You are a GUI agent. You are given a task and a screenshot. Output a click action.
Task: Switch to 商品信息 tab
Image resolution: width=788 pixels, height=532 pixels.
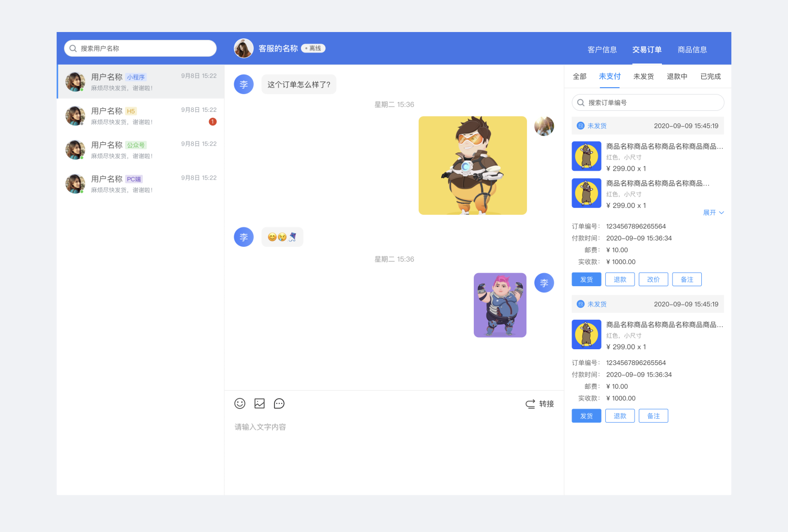(x=692, y=49)
